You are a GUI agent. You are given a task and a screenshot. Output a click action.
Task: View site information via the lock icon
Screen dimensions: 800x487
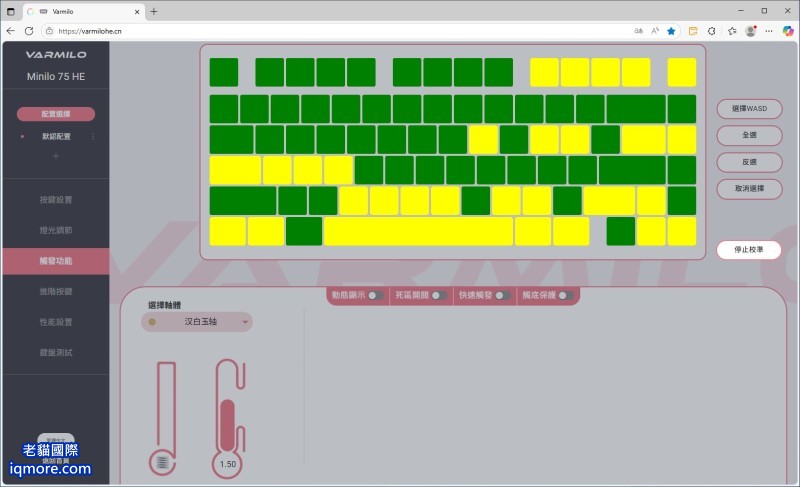tap(49, 31)
